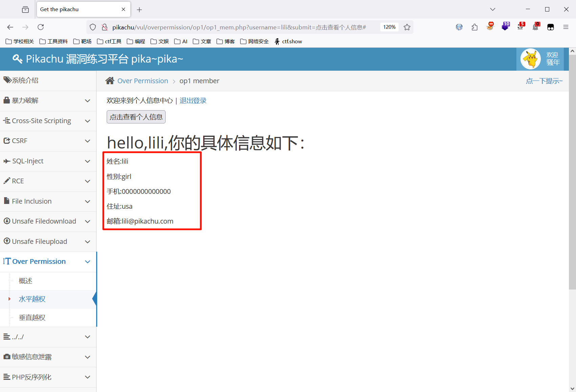
Task: Click the 手机:0000000000000 text
Action: tap(138, 191)
